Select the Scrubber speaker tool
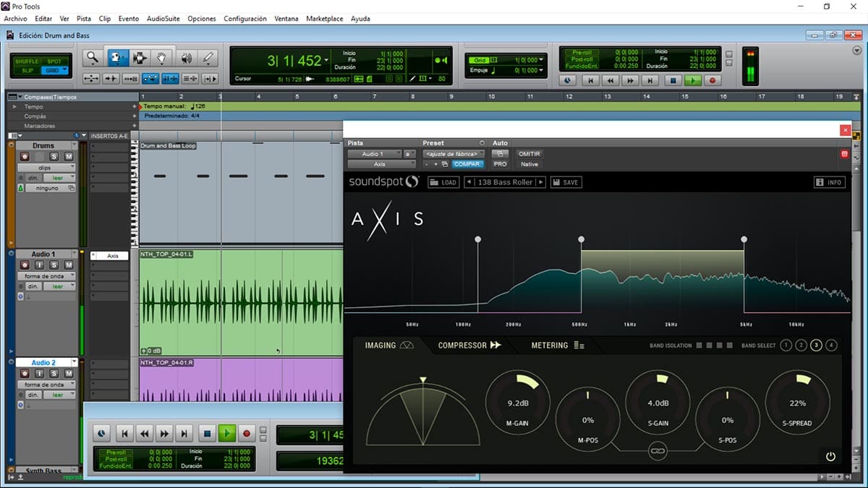The height and width of the screenshot is (488, 868). coord(186,58)
